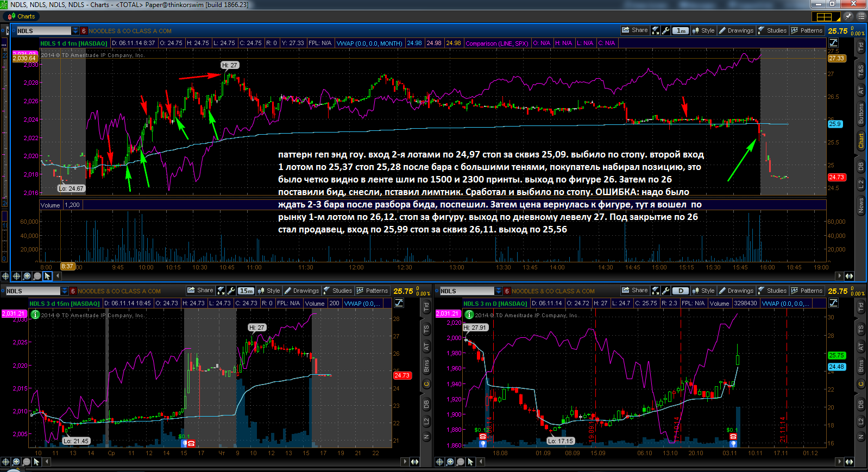Expand symbol dropdown arrow in 15m chart
868x472 pixels.
[x=65, y=291]
